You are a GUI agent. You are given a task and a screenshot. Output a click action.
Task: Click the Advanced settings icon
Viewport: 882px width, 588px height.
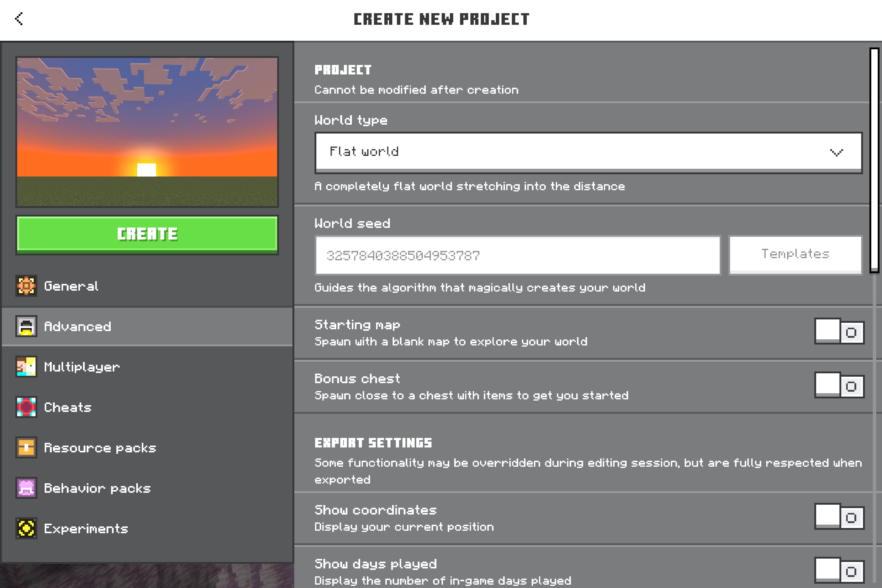tap(26, 326)
